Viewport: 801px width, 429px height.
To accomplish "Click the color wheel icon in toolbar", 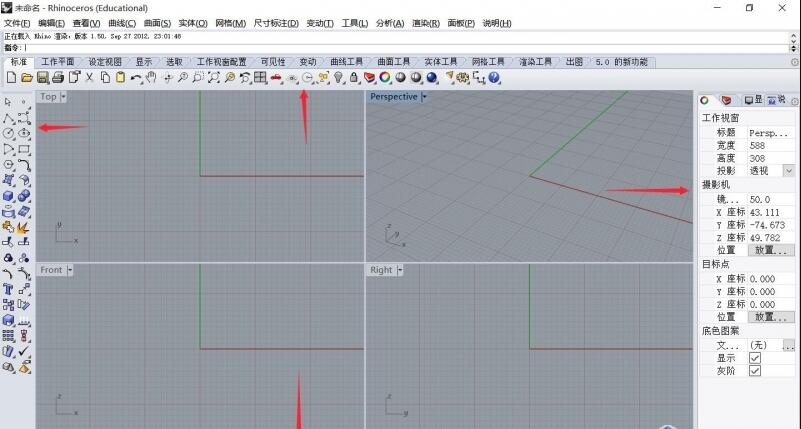I will [384, 77].
